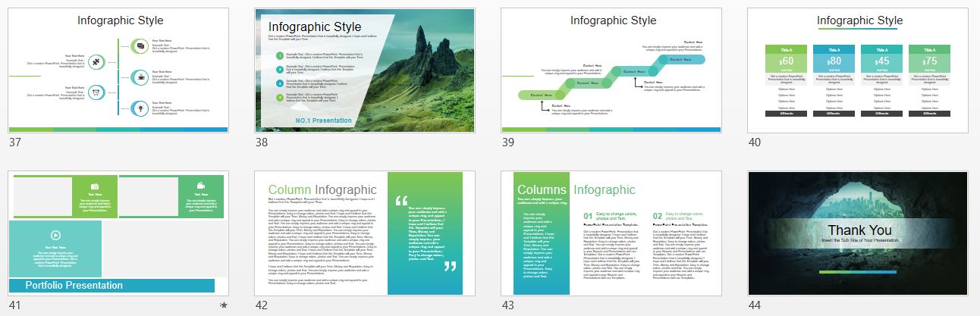Click slide number 42 label
The width and height of the screenshot is (980, 316).
tap(262, 305)
